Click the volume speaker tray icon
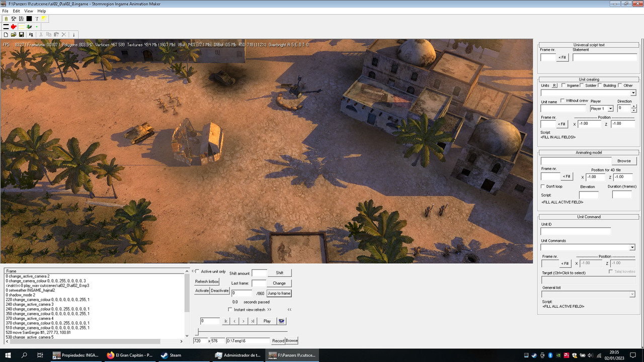644x362 pixels. tap(590, 355)
